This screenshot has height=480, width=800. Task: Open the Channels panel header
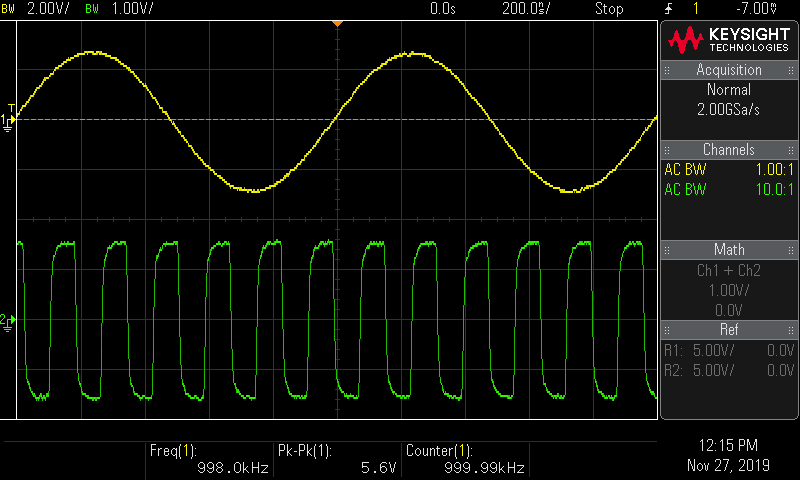[729, 149]
